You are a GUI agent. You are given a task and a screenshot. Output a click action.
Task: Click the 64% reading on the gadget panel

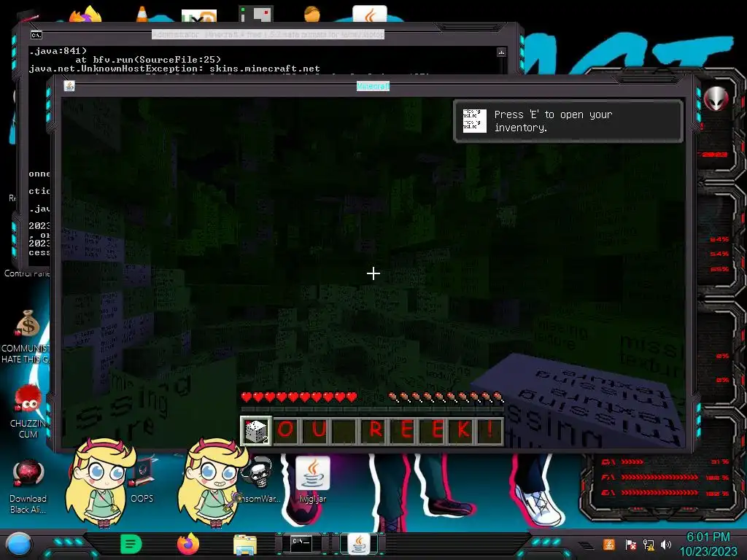pos(719,239)
